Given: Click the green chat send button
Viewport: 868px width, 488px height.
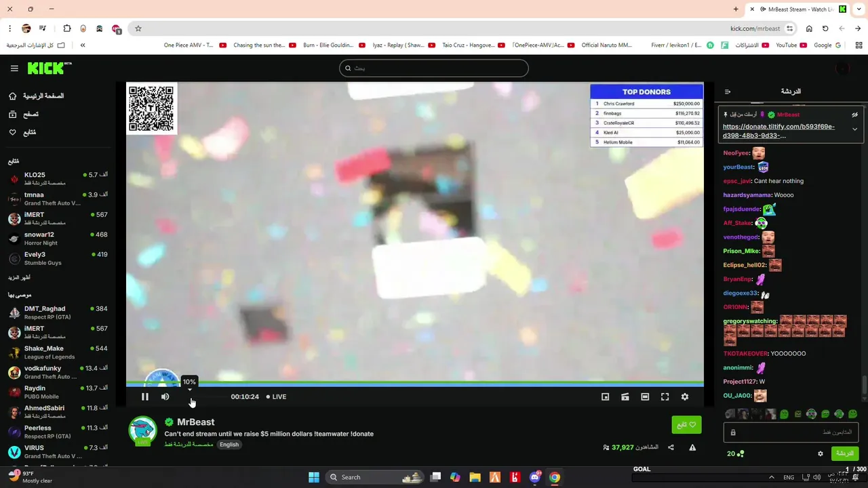Looking at the screenshot, I should [x=844, y=453].
